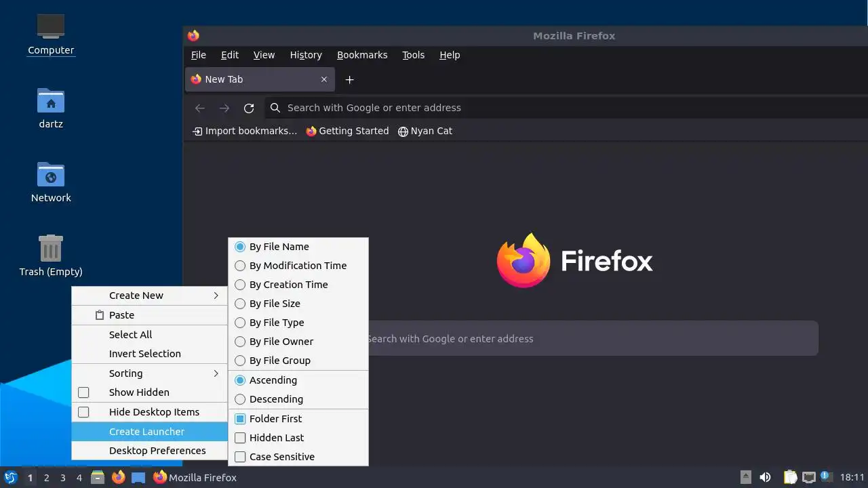868x488 pixels.
Task: Select sorting By File Size
Action: tap(298, 304)
